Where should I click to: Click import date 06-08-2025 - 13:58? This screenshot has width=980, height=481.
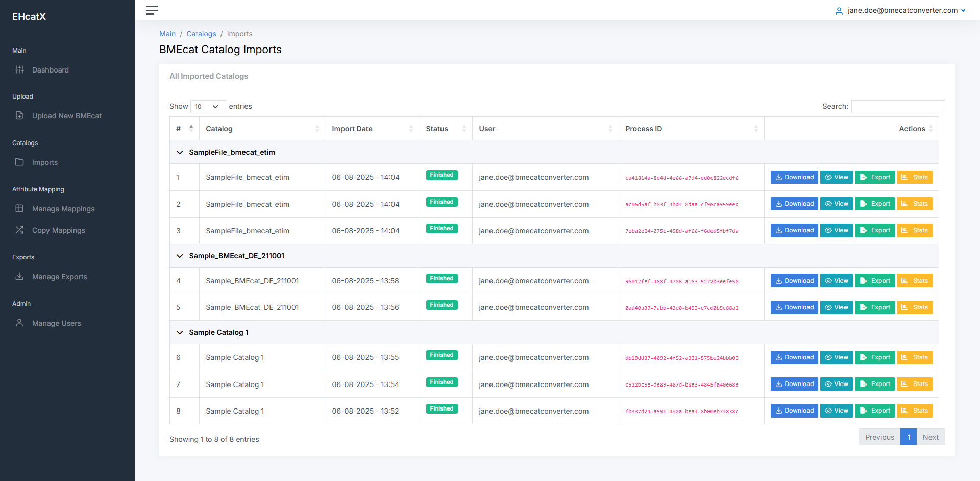coord(365,281)
